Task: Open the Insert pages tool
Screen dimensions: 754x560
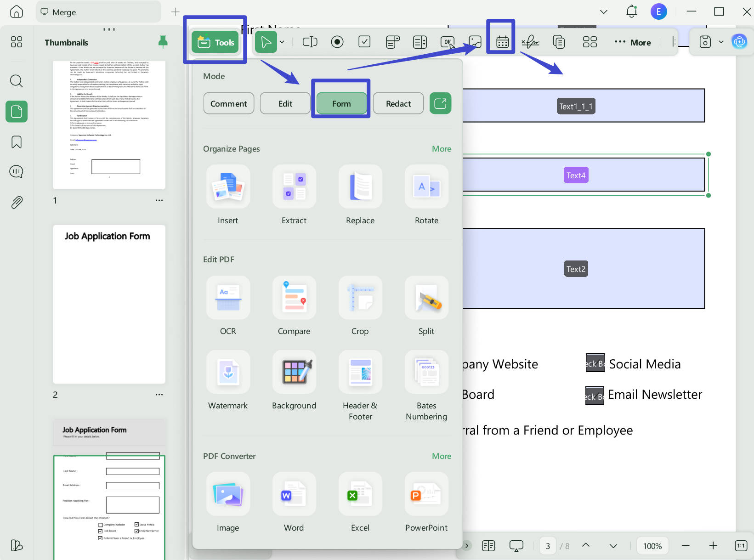Action: (228, 195)
